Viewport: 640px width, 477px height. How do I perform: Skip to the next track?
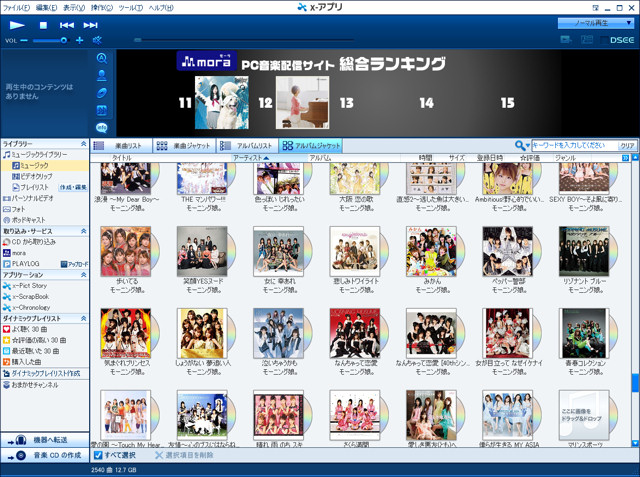(91, 25)
